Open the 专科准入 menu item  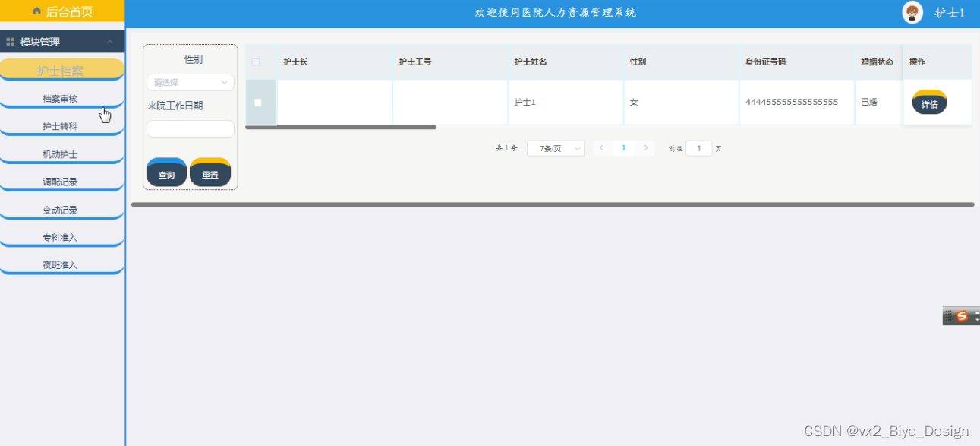pyautogui.click(x=61, y=238)
